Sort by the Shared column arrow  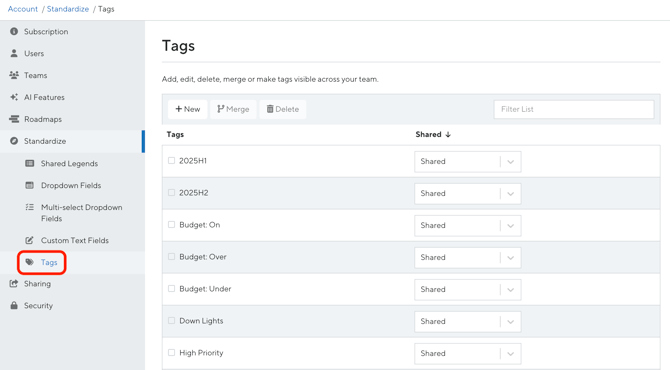[x=448, y=134]
